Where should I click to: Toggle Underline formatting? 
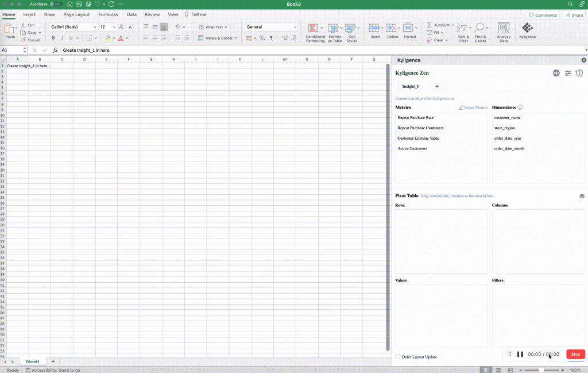[71, 38]
